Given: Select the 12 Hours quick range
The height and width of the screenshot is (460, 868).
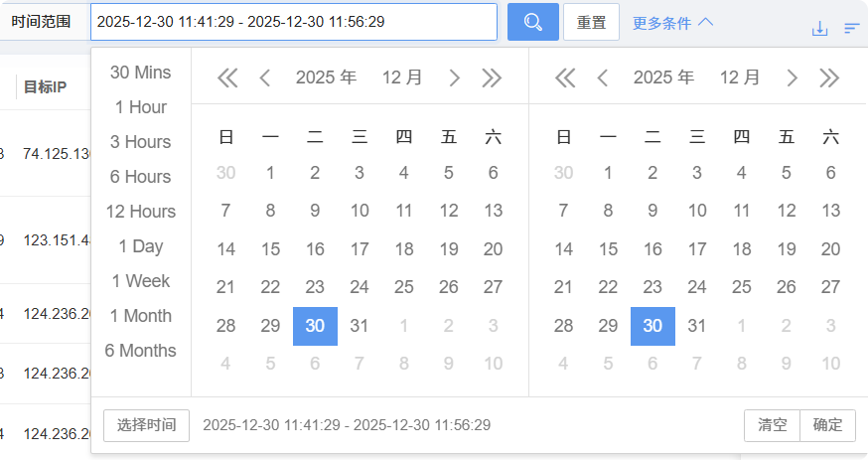Looking at the screenshot, I should point(141,212).
